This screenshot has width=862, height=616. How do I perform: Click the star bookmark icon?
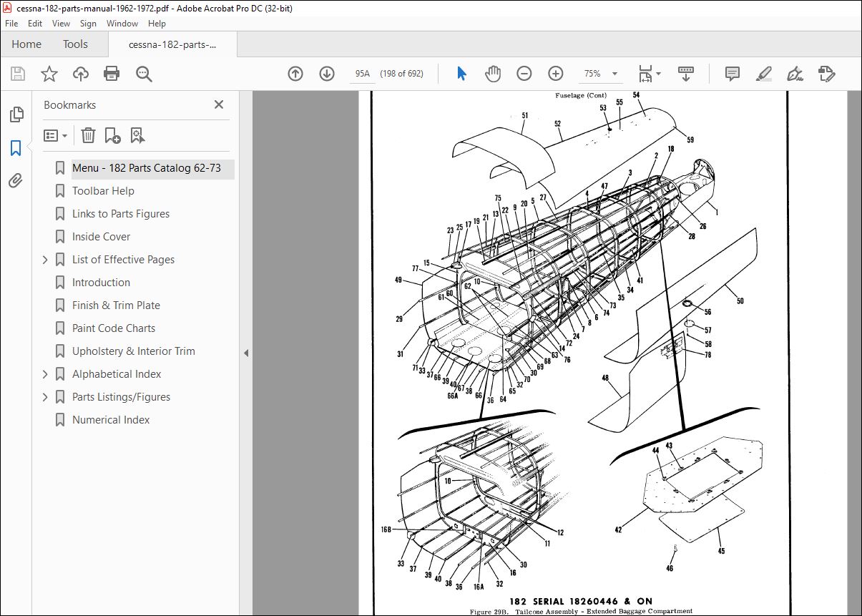[x=49, y=74]
